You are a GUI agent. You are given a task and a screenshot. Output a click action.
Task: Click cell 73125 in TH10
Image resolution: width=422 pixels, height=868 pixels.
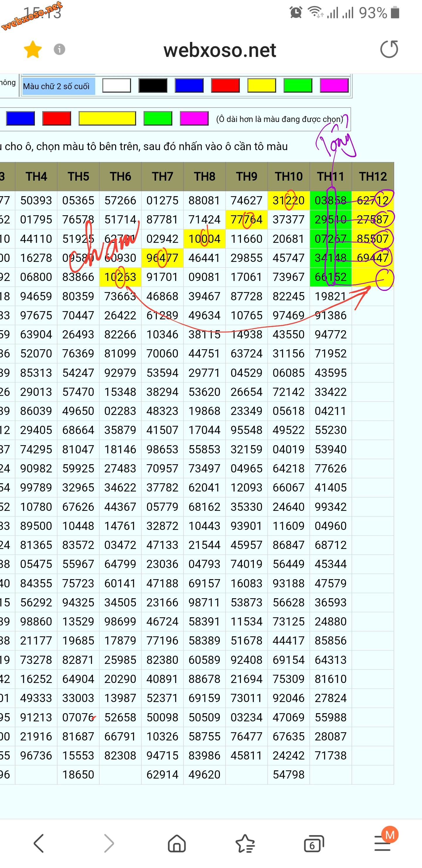pyautogui.click(x=289, y=621)
